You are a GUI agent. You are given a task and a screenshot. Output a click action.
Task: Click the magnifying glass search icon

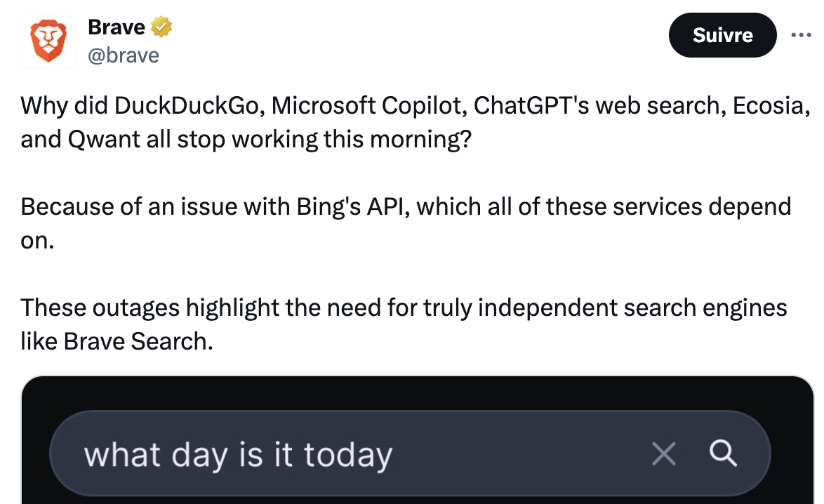(x=723, y=453)
